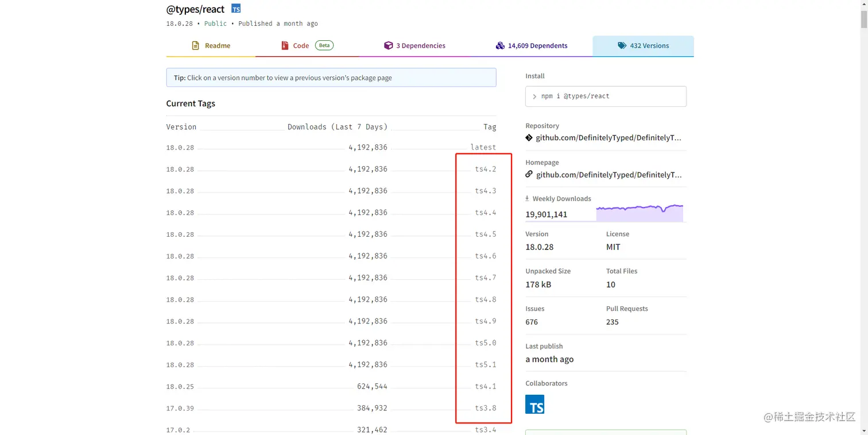Click the weekly downloads arrow icon
The image size is (868, 435).
point(528,198)
